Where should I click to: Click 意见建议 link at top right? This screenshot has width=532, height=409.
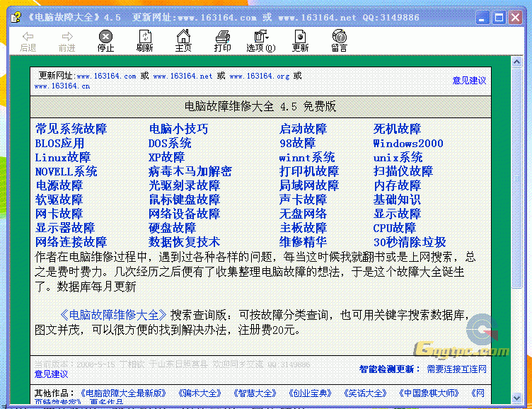coord(469,81)
